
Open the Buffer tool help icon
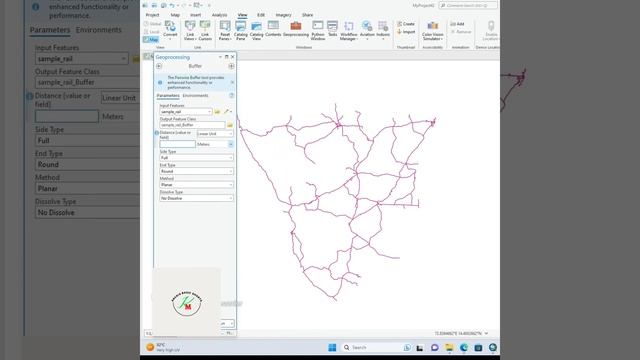(x=231, y=96)
